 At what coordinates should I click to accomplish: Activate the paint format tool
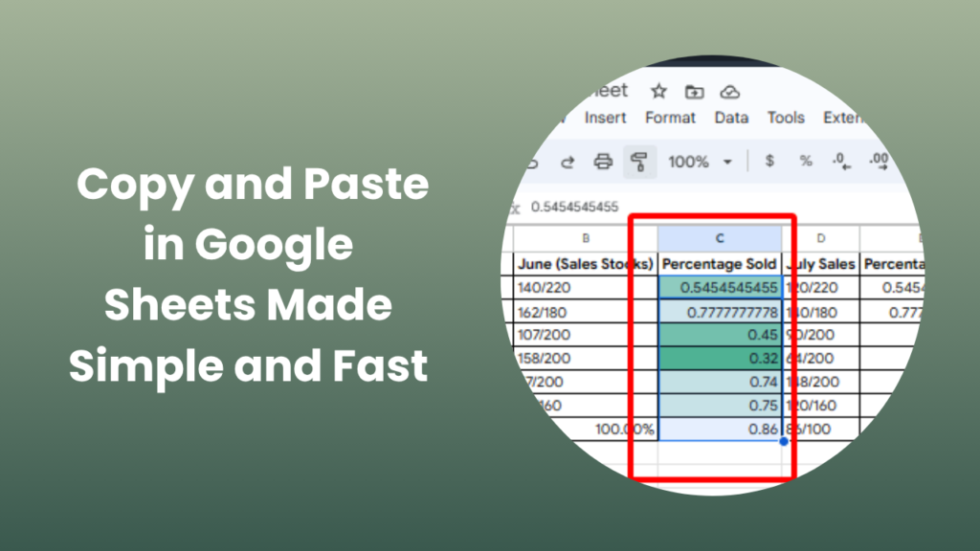pyautogui.click(x=638, y=162)
